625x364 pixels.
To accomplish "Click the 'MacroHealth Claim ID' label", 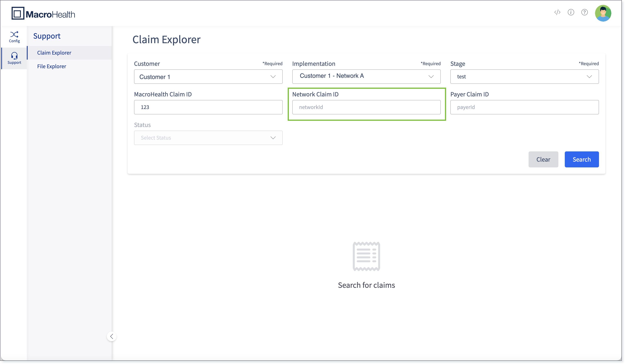I will pos(163,94).
